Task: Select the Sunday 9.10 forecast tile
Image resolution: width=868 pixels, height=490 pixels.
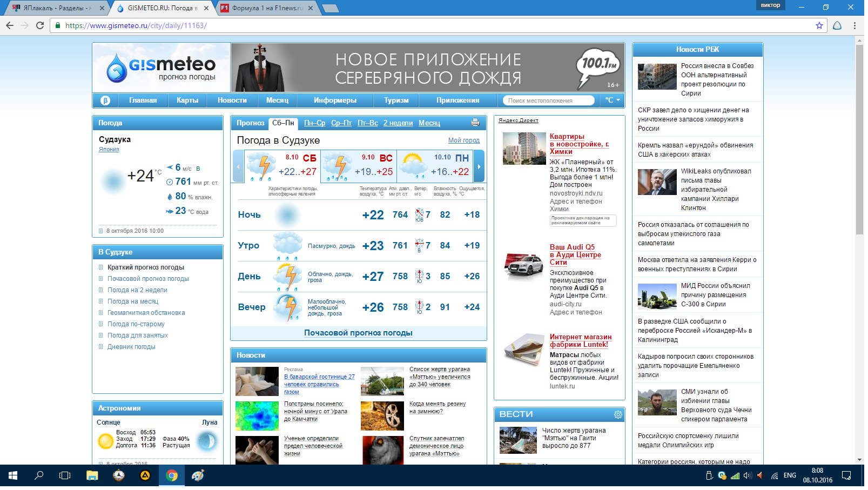Action: coord(359,166)
